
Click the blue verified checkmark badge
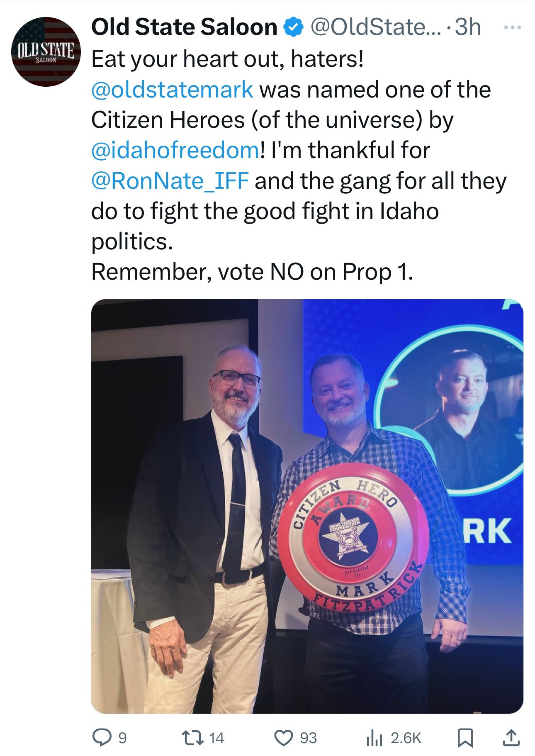click(x=294, y=27)
